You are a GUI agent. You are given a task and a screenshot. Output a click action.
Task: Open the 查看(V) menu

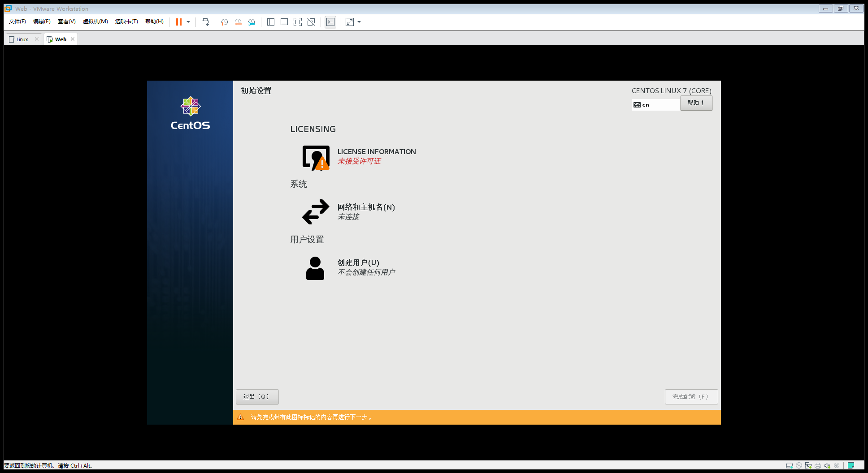[x=66, y=21]
